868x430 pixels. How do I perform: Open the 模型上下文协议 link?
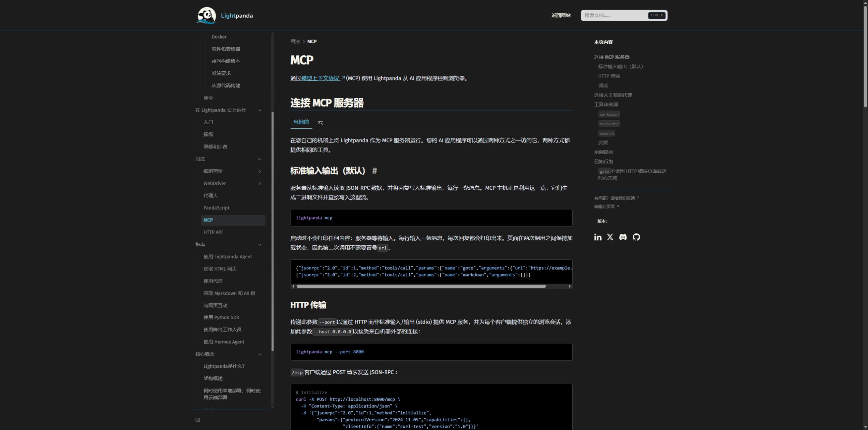pos(323,78)
